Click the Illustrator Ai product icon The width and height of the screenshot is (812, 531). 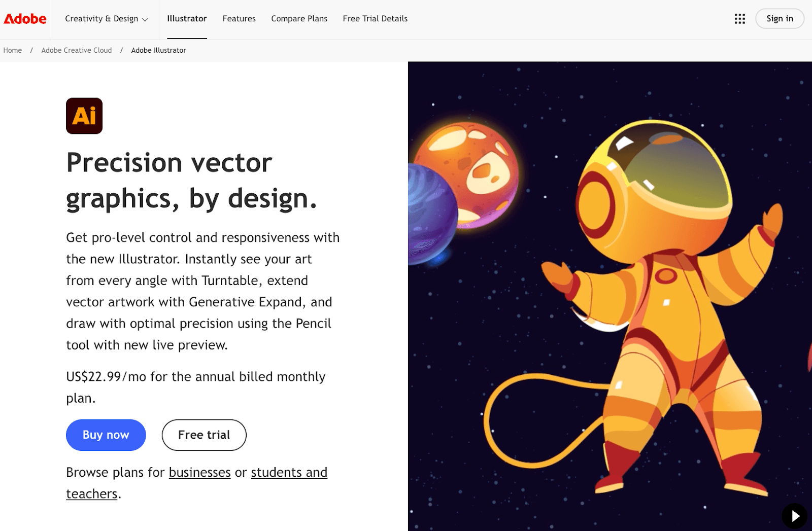tap(84, 116)
